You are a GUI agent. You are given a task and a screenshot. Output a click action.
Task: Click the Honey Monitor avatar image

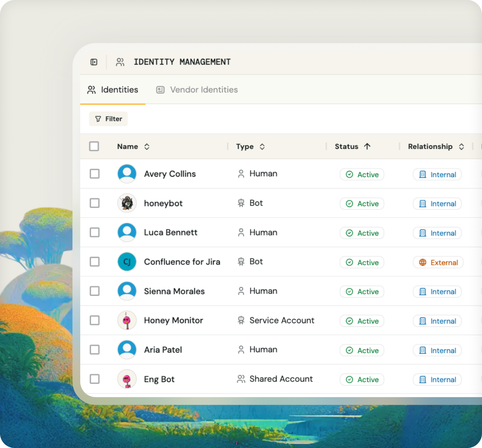tap(127, 320)
